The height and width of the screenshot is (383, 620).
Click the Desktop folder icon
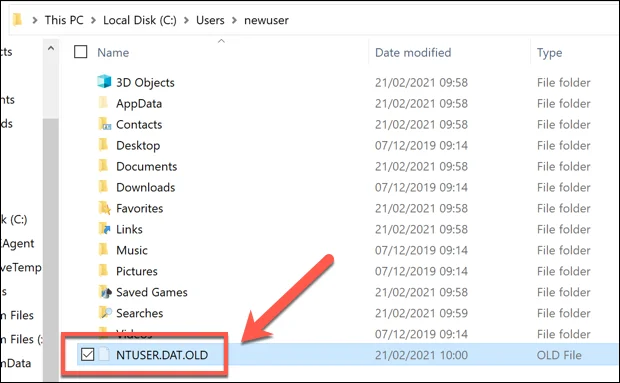[x=103, y=145]
